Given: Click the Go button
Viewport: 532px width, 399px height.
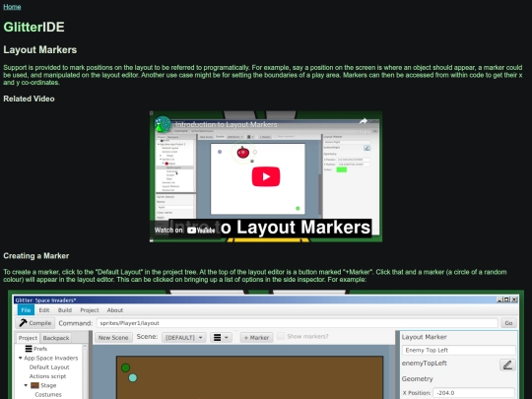Looking at the screenshot, I should click(x=508, y=323).
